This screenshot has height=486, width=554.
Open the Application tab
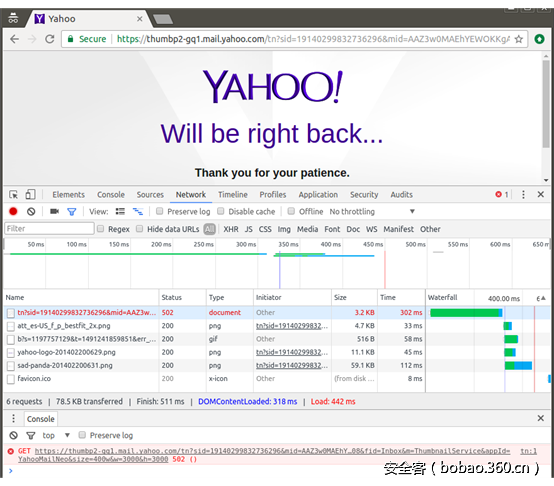318,195
